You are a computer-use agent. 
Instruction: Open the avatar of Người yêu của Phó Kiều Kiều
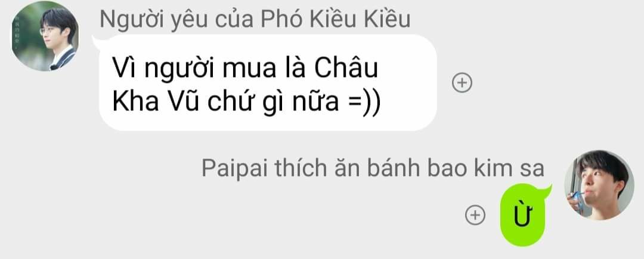pyautogui.click(x=44, y=36)
